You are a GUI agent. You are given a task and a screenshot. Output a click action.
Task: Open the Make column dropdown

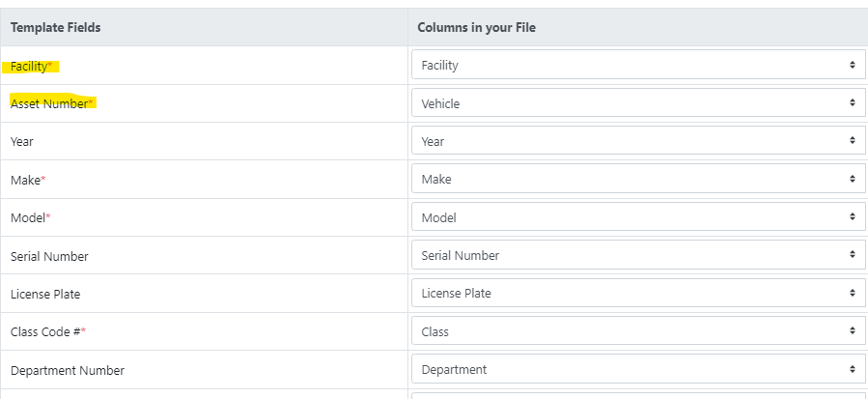[x=637, y=179]
